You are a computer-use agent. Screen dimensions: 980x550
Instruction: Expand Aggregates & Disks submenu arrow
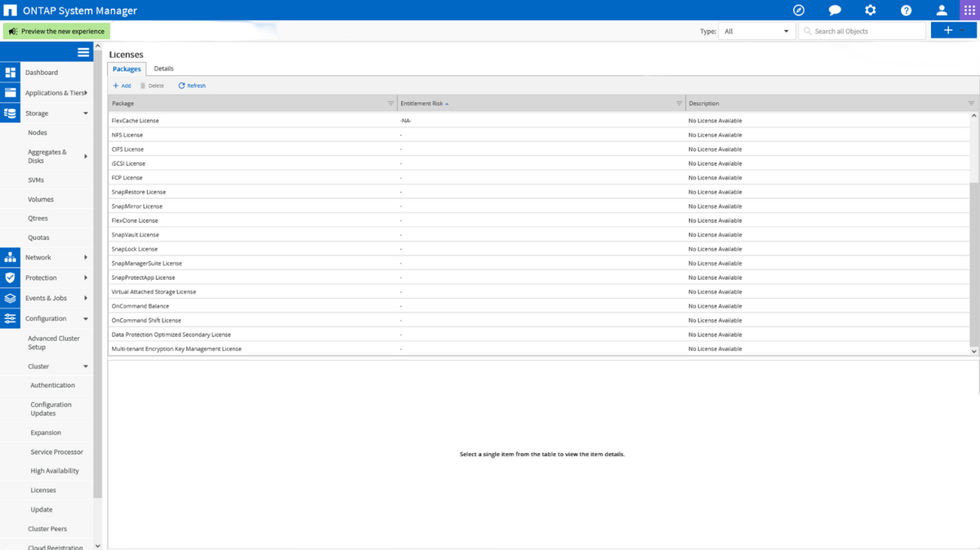tap(86, 156)
